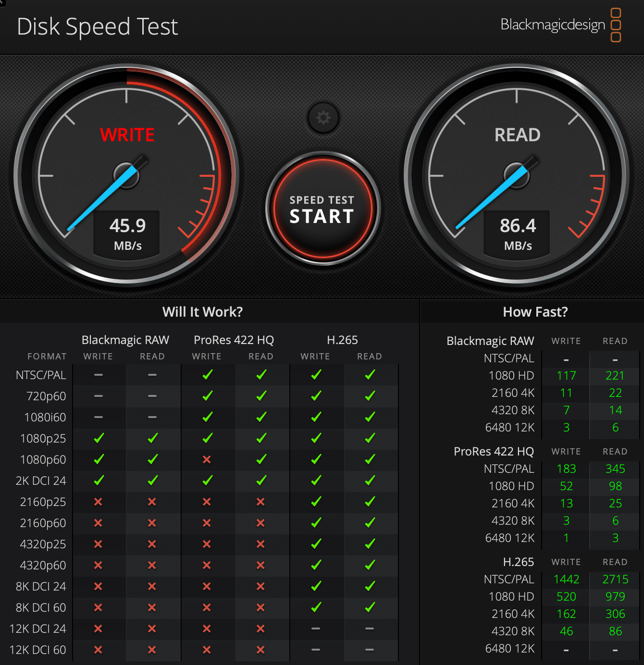Click the write speed 45.9 MB/s readout
This screenshot has width=644, height=665.
point(127,234)
